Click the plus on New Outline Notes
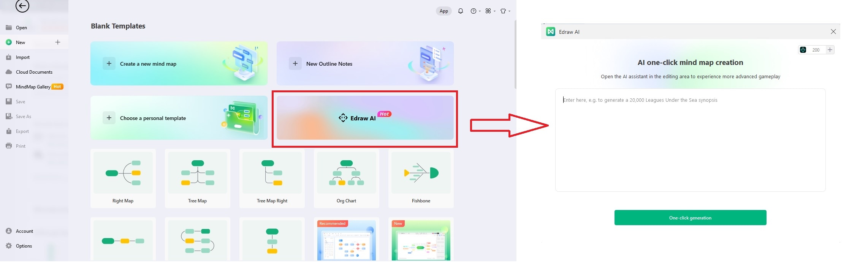The height and width of the screenshot is (262, 868). point(295,64)
